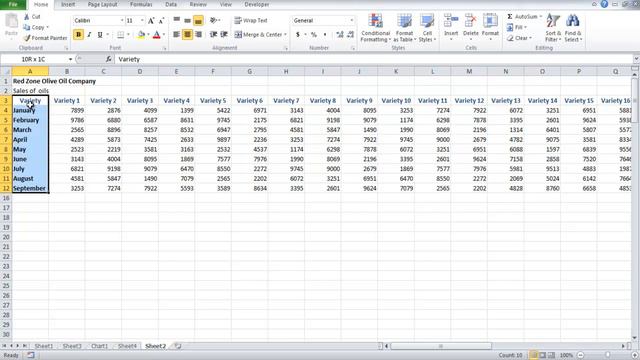The width and height of the screenshot is (640, 360).
Task: Click the Decrease Indent icon
Action: click(x=213, y=35)
